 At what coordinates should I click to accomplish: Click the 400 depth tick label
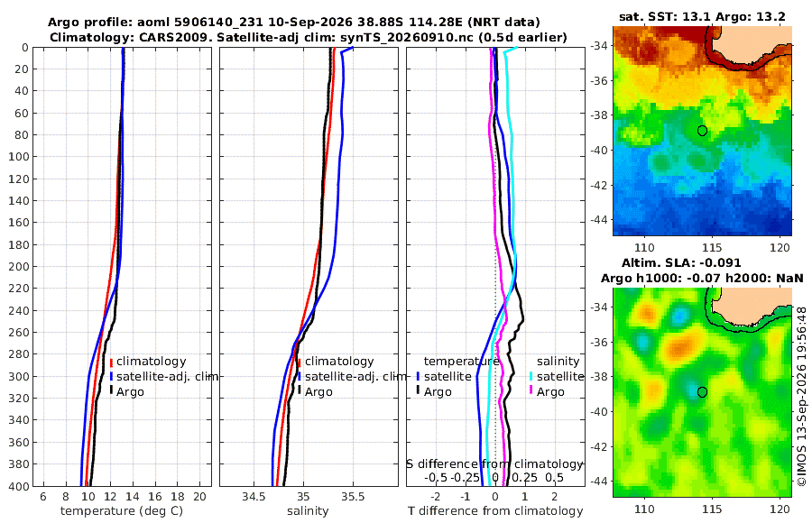click(x=18, y=486)
